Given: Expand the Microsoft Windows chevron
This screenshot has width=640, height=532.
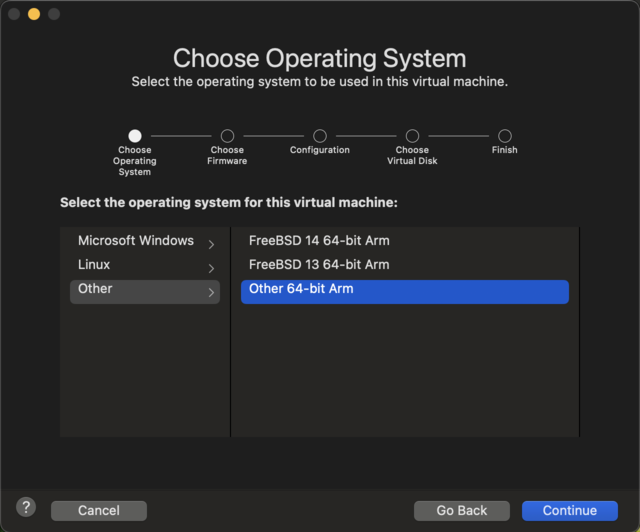Looking at the screenshot, I should [211, 244].
